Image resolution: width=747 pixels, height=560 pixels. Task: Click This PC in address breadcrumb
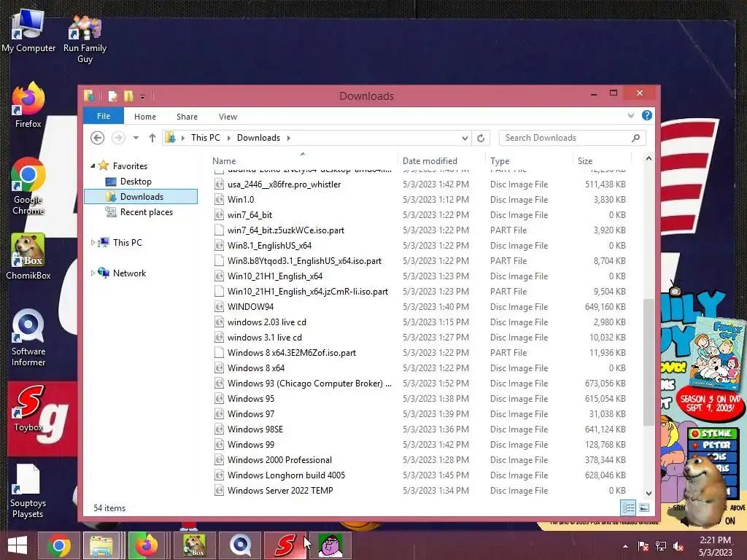coord(205,138)
